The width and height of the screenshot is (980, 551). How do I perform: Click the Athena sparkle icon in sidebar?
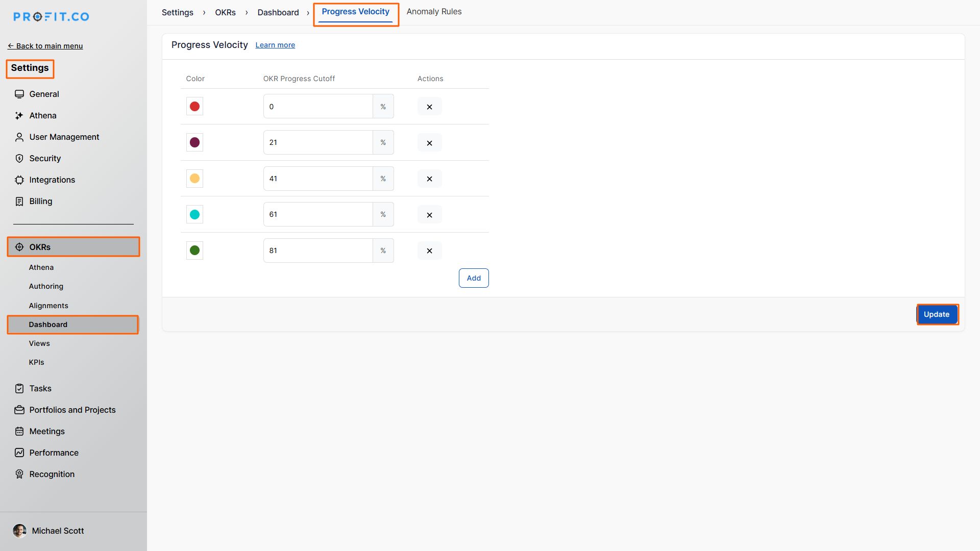[x=19, y=116]
